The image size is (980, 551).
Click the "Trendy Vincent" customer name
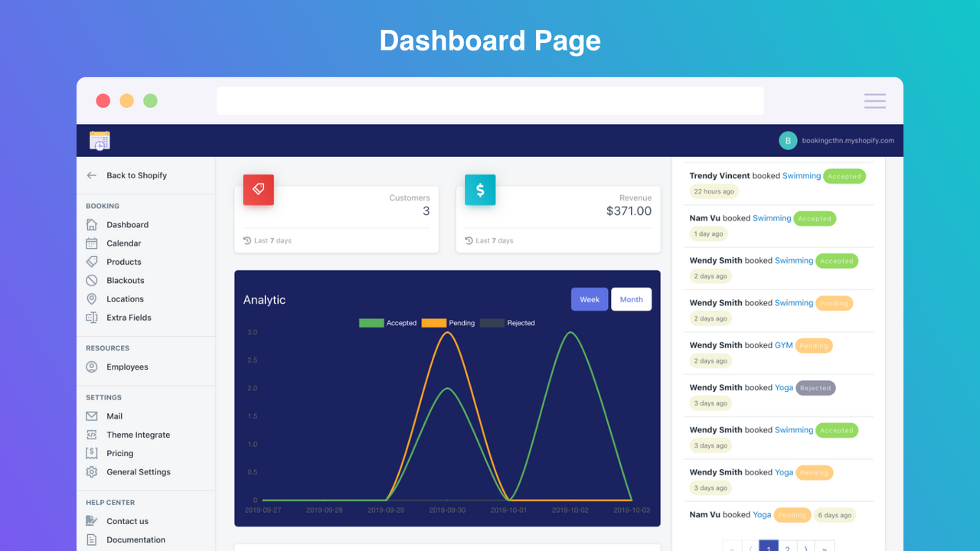click(x=720, y=176)
